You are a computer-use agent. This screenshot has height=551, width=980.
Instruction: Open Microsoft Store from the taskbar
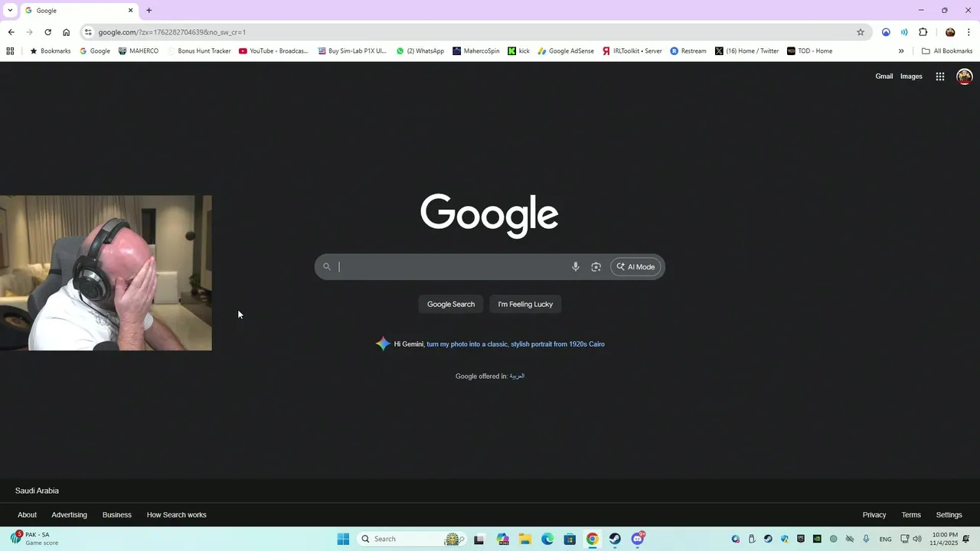click(x=570, y=540)
